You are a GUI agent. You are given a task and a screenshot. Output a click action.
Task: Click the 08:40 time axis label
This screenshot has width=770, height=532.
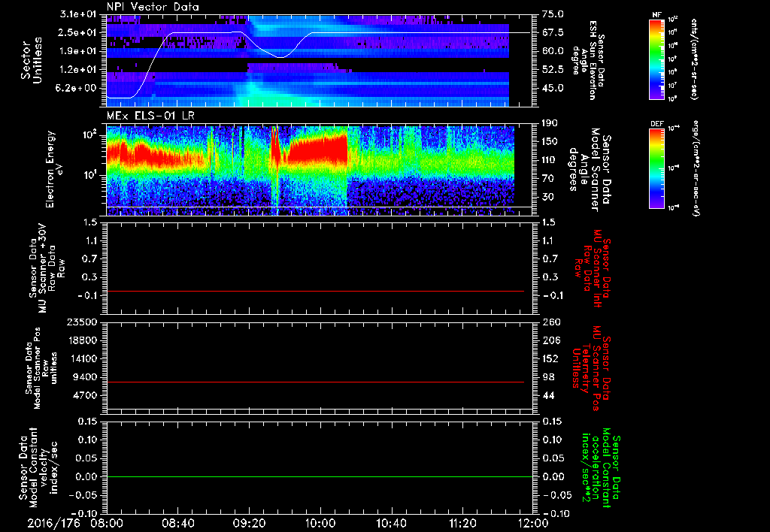pos(178,523)
